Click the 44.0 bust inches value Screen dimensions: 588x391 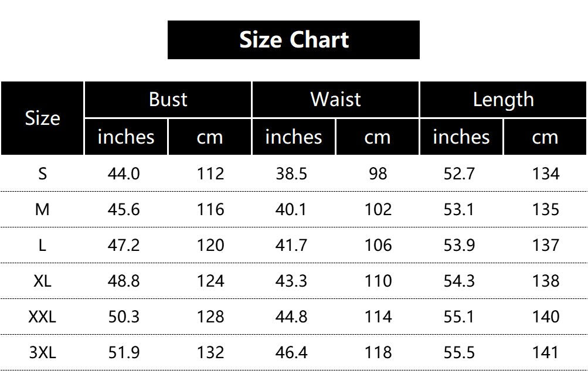tap(124, 174)
